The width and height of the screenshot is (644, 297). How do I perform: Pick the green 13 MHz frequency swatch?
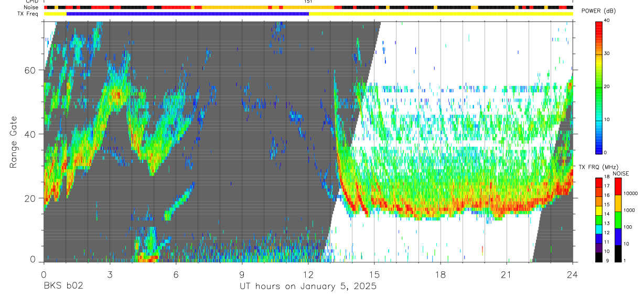tap(599, 220)
